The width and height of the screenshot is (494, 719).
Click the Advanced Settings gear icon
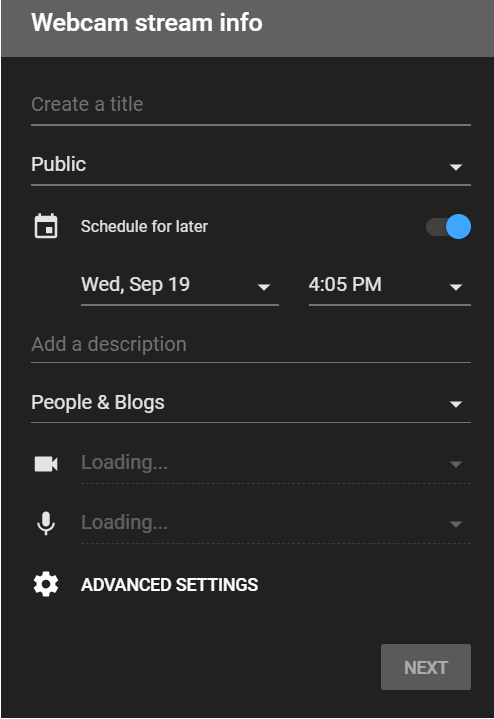click(x=46, y=585)
